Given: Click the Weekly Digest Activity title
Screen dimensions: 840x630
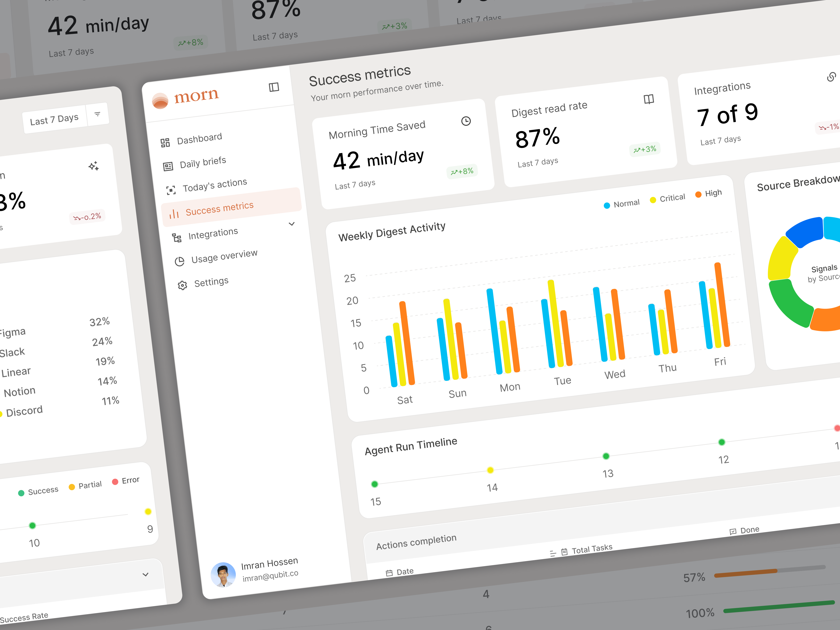Looking at the screenshot, I should pyautogui.click(x=392, y=232).
